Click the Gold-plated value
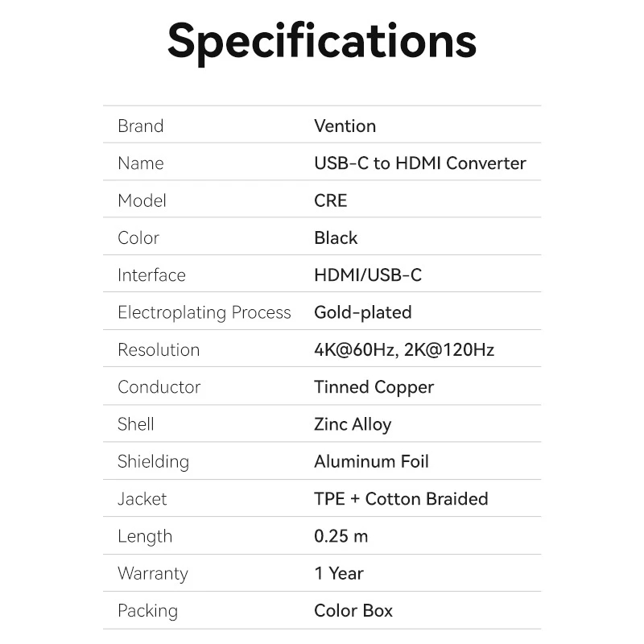Image resolution: width=644 pixels, height=644 pixels. click(x=362, y=312)
